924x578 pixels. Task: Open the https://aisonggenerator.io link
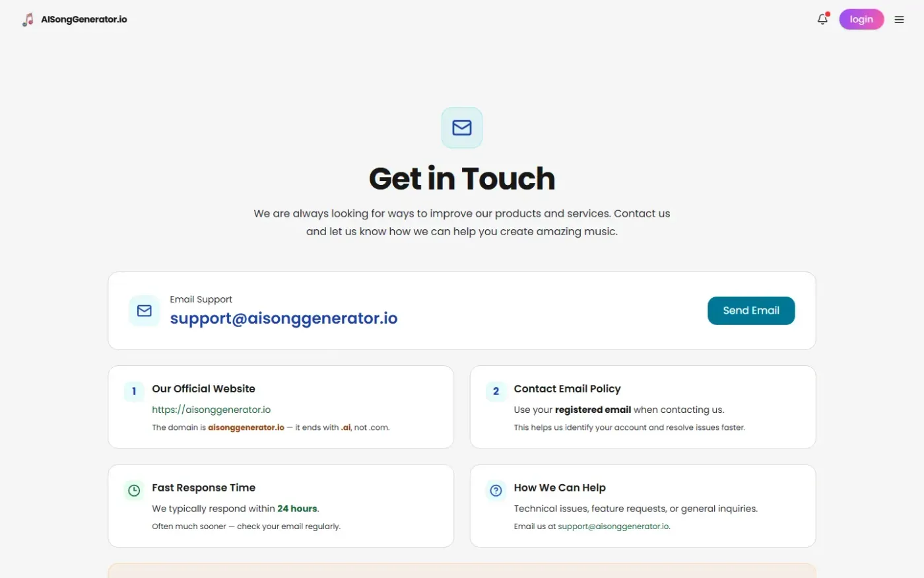pyautogui.click(x=211, y=410)
